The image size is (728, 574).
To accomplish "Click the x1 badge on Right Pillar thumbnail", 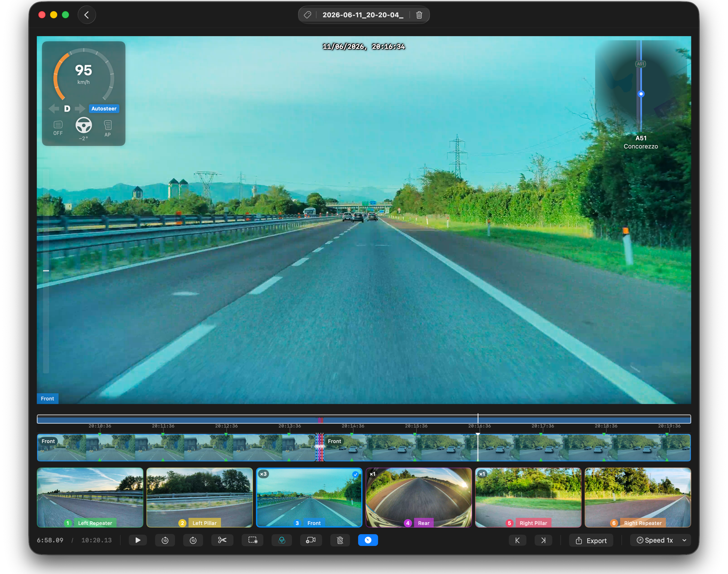I will 482,474.
